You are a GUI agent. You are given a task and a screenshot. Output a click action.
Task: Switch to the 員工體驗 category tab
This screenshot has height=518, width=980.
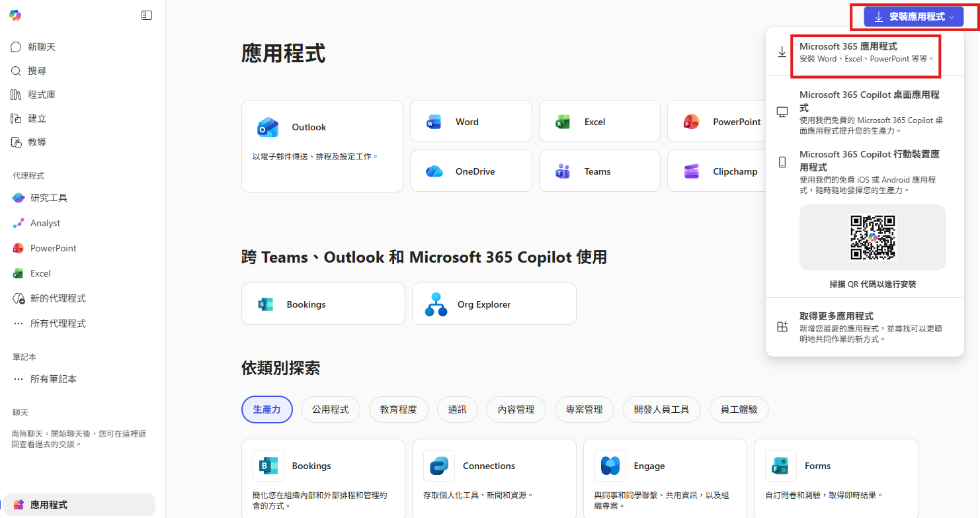739,410
